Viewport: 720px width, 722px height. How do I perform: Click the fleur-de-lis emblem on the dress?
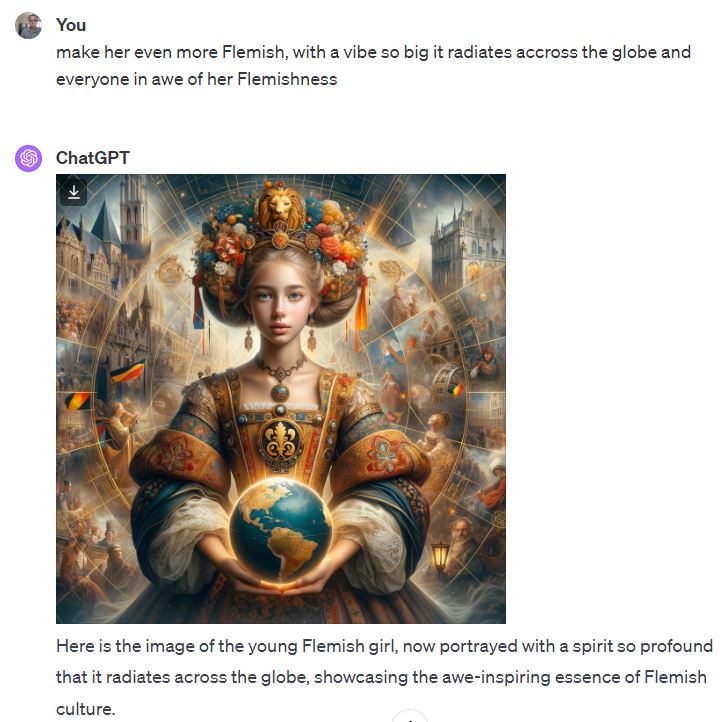click(x=280, y=441)
